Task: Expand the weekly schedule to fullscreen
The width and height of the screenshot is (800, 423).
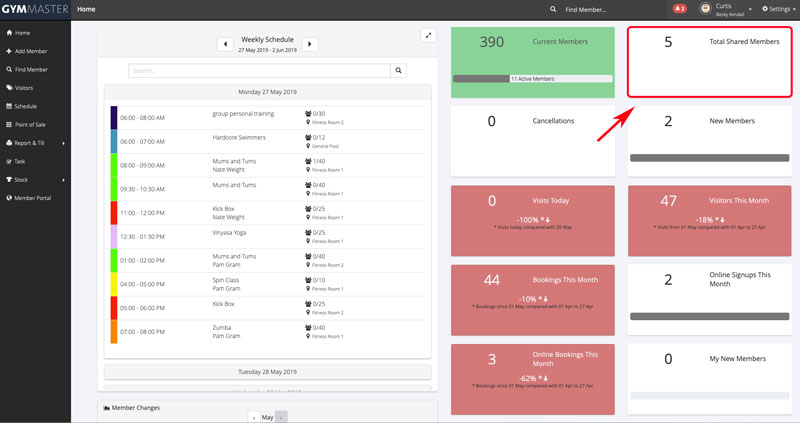Action: [x=428, y=35]
